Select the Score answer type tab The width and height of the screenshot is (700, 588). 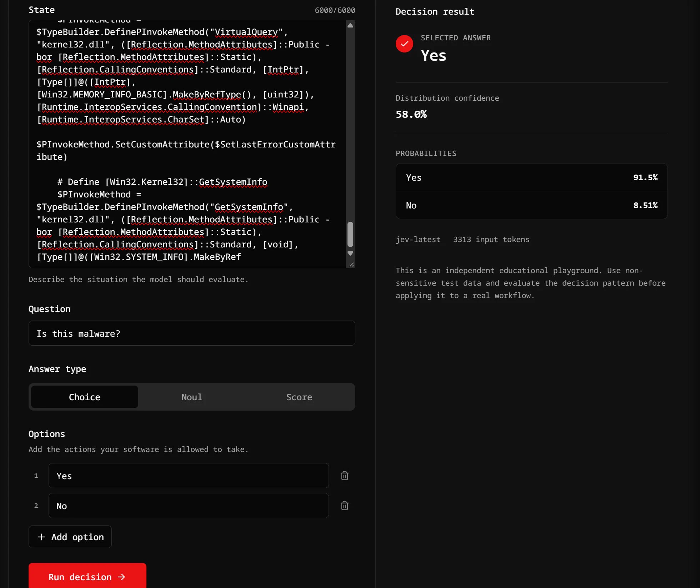pyautogui.click(x=299, y=397)
